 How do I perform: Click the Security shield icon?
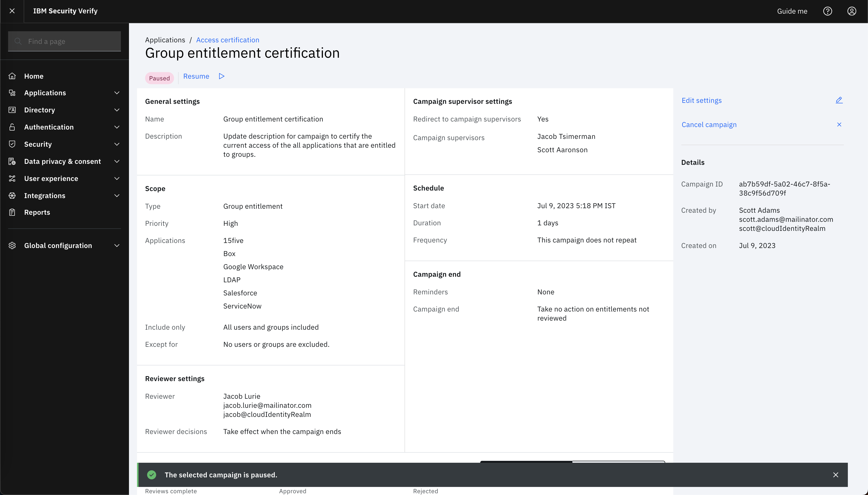(12, 144)
